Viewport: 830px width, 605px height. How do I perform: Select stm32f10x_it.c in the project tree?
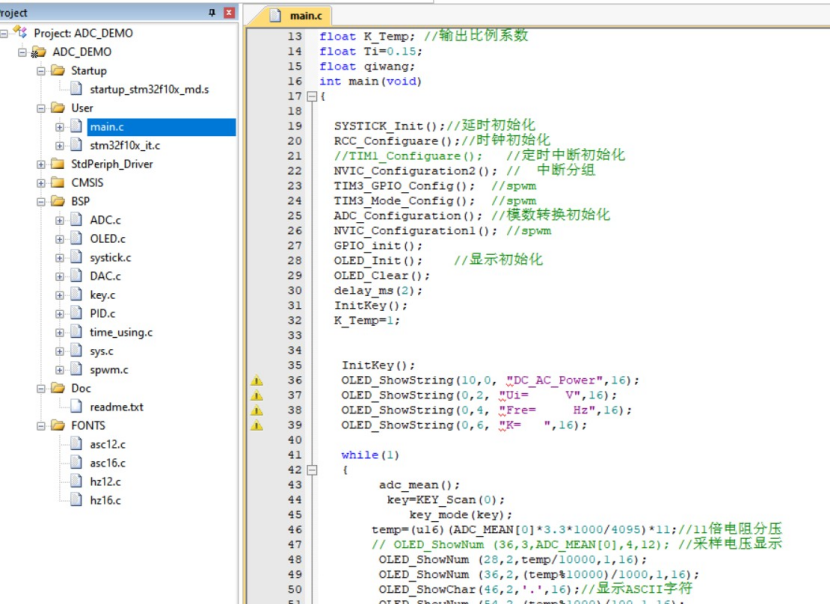pyautogui.click(x=125, y=146)
